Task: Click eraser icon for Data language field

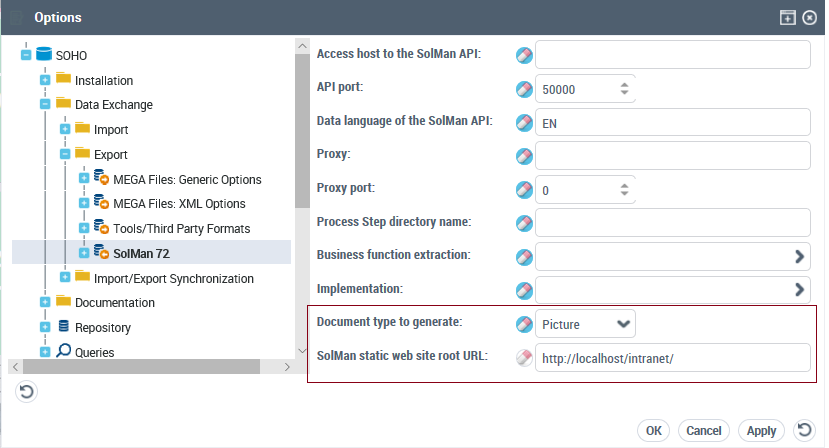Action: click(x=524, y=122)
